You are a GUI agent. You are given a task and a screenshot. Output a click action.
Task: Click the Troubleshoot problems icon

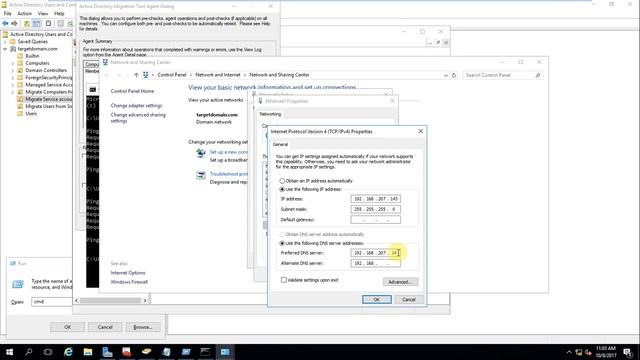201,176
